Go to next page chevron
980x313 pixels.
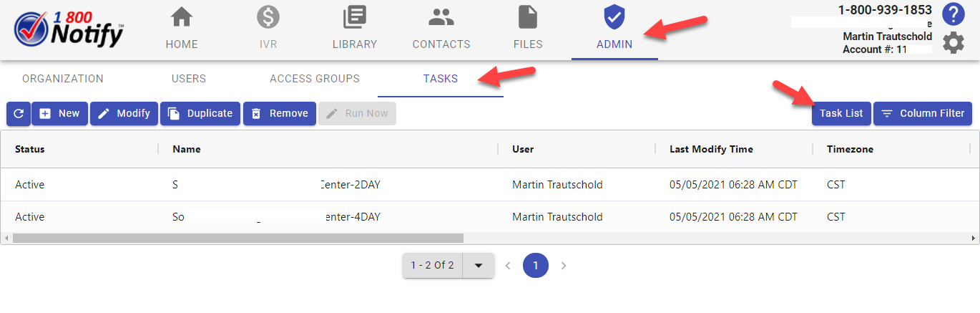tap(564, 266)
